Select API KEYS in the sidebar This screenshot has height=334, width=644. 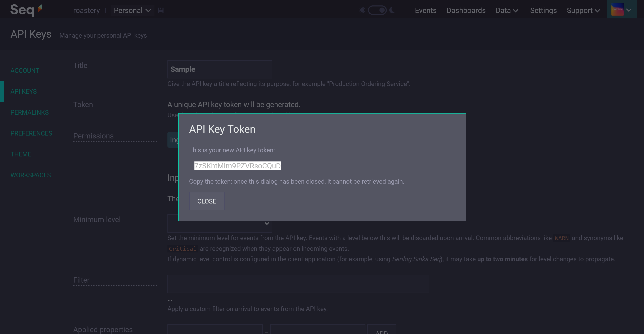click(23, 92)
